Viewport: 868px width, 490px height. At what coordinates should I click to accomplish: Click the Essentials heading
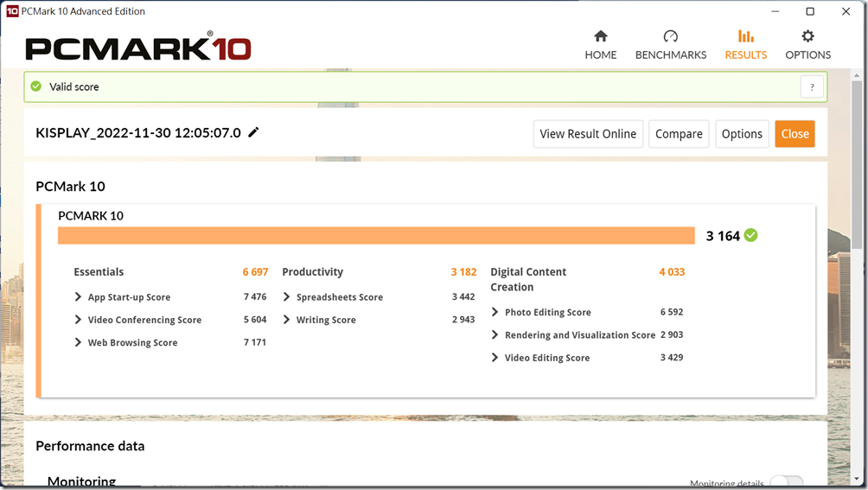coord(99,272)
